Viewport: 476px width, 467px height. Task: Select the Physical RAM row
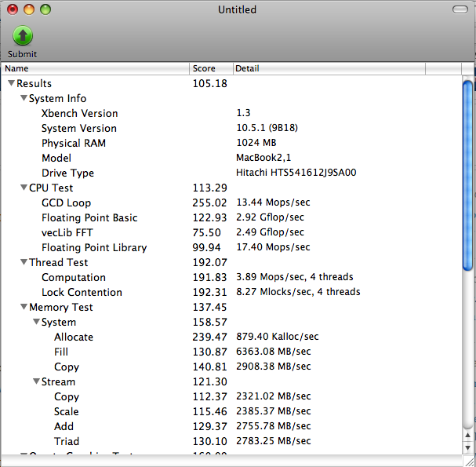click(x=231, y=143)
